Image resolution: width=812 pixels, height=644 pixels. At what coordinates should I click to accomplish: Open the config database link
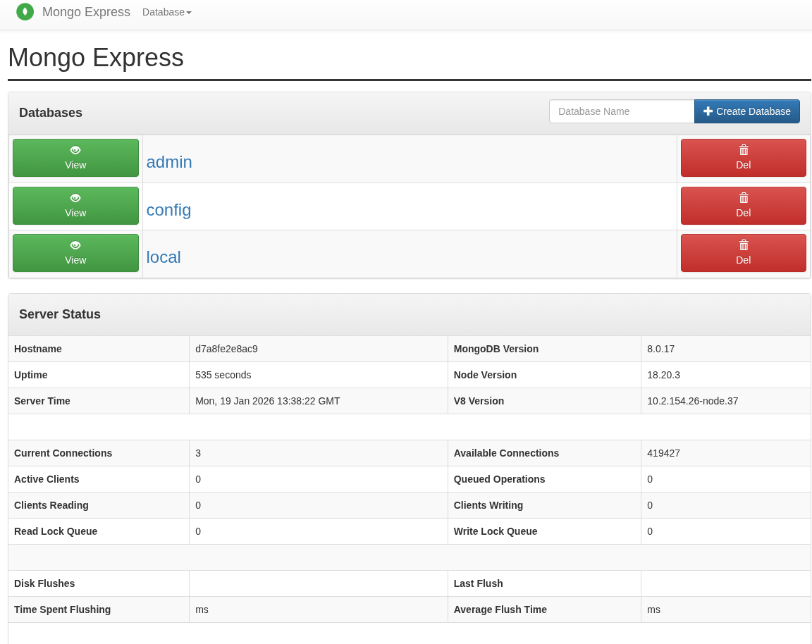click(x=168, y=210)
